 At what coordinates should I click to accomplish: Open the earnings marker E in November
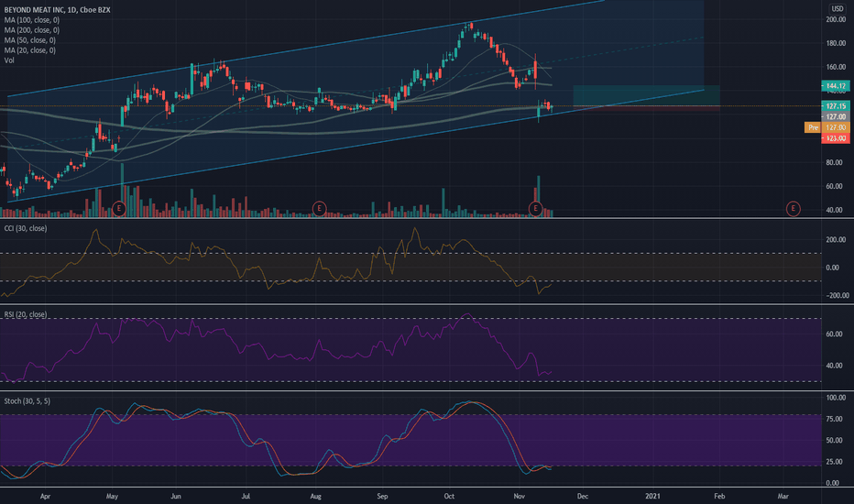535,208
